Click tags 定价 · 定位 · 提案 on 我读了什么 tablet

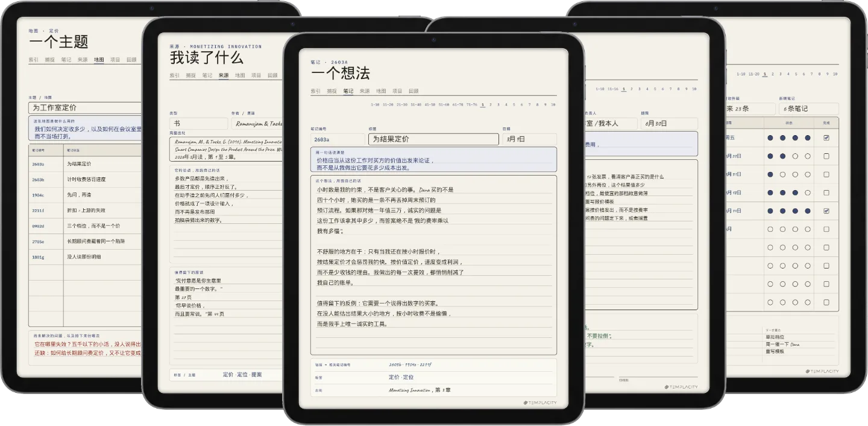(x=242, y=375)
